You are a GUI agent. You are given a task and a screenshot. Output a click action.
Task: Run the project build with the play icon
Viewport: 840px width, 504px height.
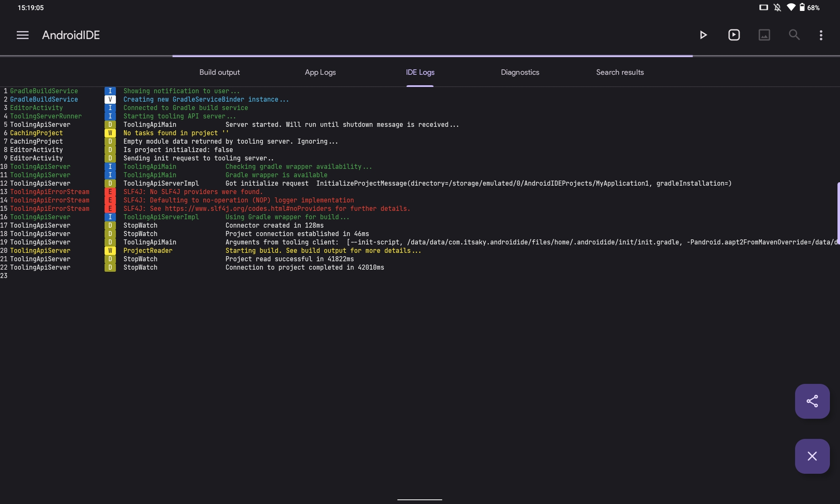pyautogui.click(x=703, y=35)
